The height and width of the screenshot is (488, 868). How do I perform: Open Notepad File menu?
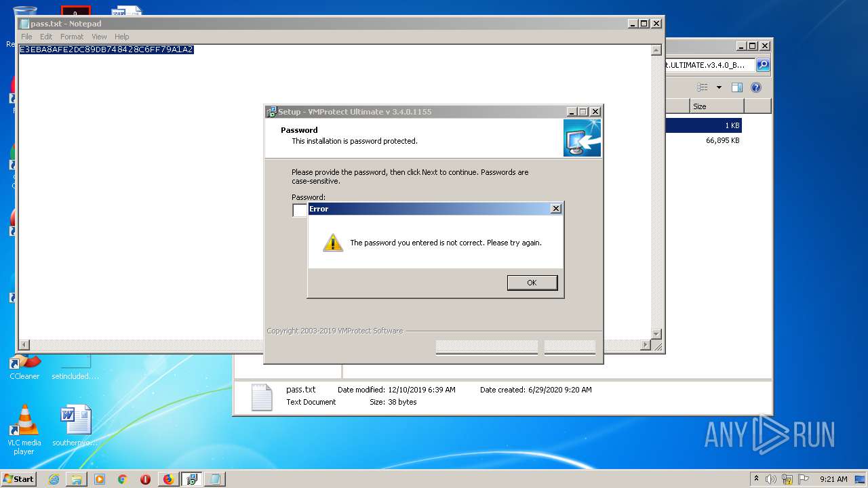point(26,37)
